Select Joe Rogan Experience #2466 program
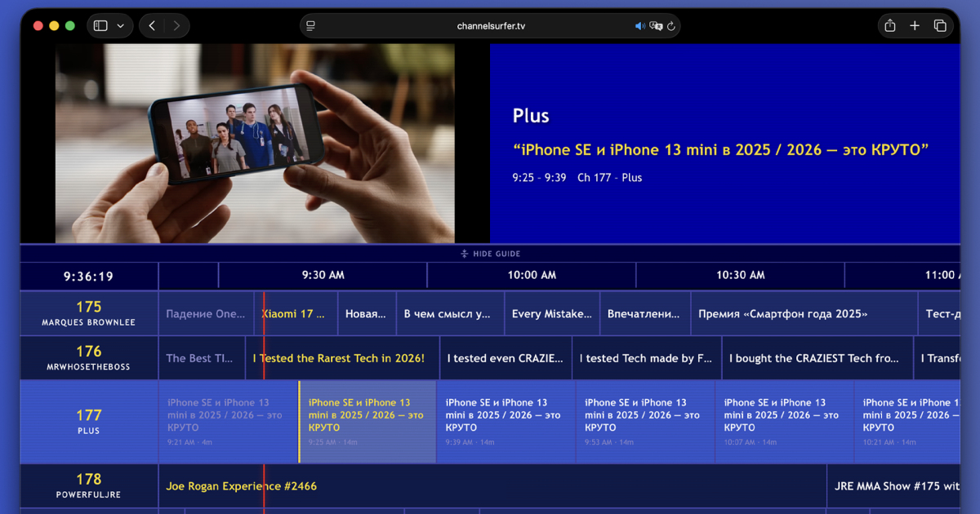980x514 pixels. coord(242,486)
